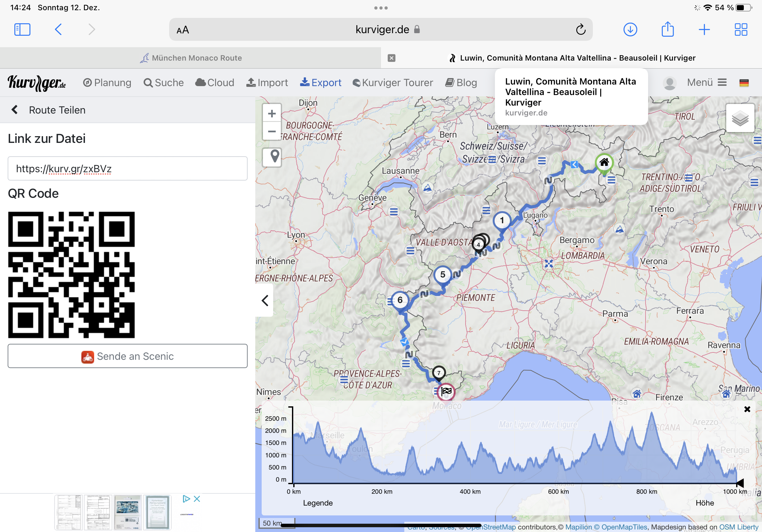Open the Mapilion attribution link
Image resolution: width=762 pixels, height=532 pixels.
tap(579, 527)
